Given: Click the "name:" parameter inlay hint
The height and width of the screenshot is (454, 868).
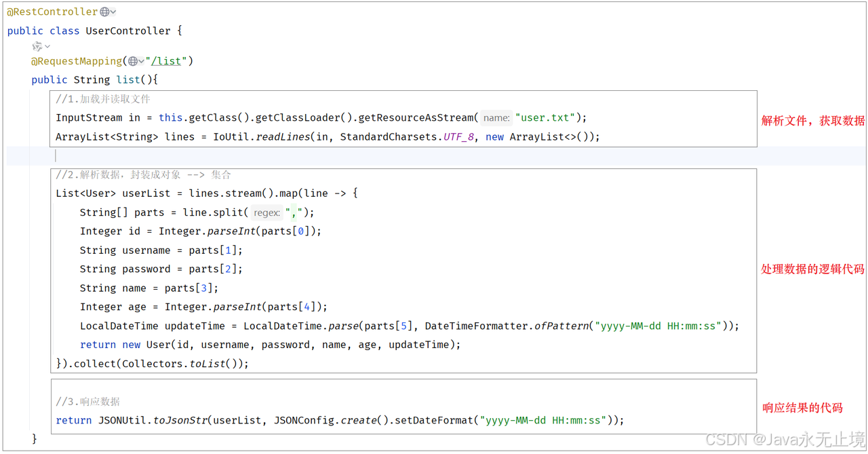Looking at the screenshot, I should tap(496, 118).
